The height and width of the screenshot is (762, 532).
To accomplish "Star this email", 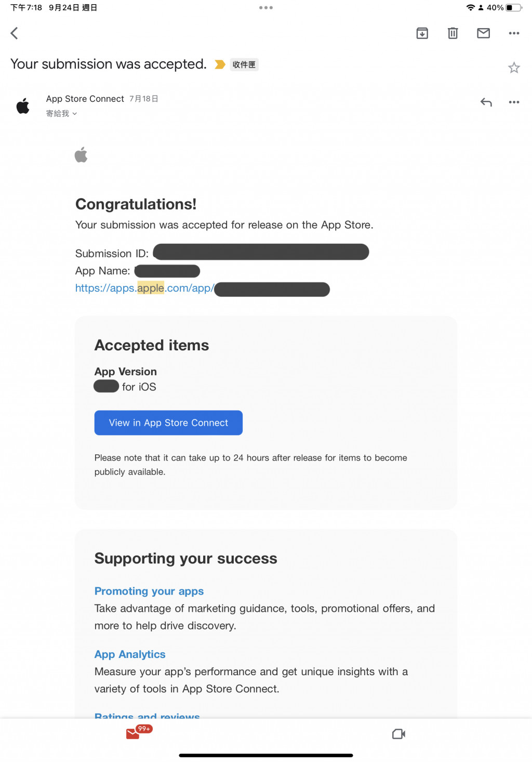I will (x=514, y=68).
